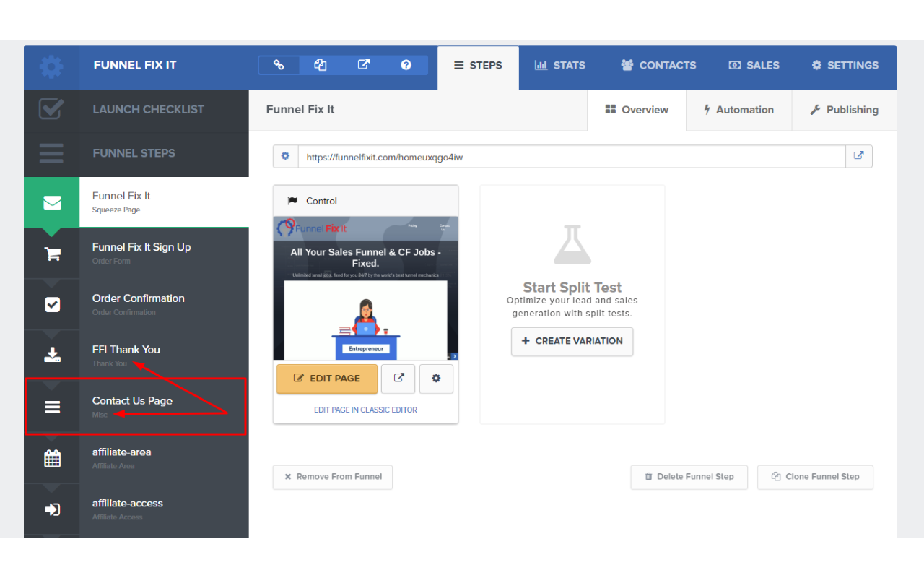Click the gear icon left of URL field

285,156
